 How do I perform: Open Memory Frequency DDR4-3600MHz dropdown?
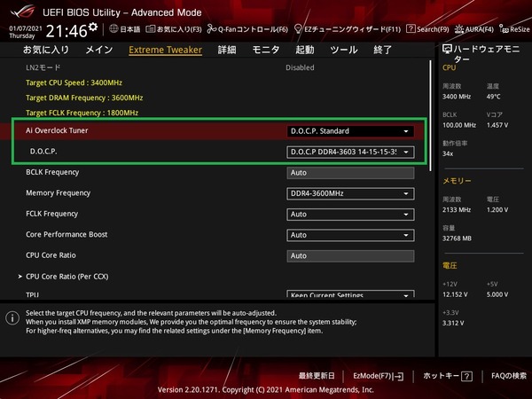(350, 193)
